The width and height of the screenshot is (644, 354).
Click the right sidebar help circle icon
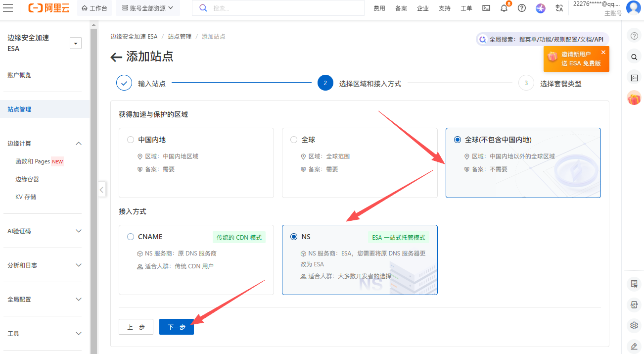click(634, 36)
